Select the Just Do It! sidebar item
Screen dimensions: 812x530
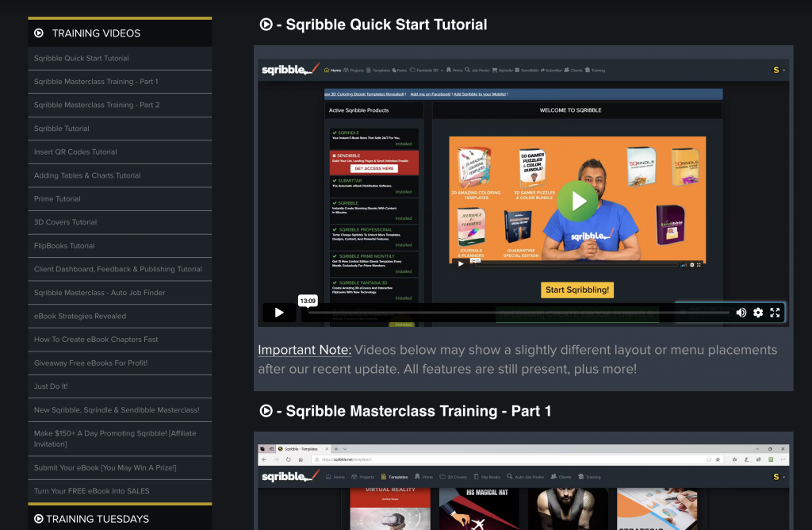[x=120, y=386]
